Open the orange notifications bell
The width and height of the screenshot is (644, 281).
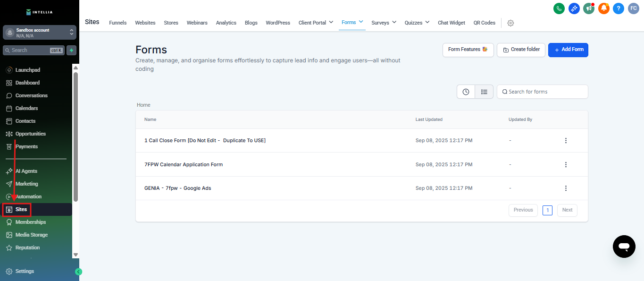coord(603,8)
